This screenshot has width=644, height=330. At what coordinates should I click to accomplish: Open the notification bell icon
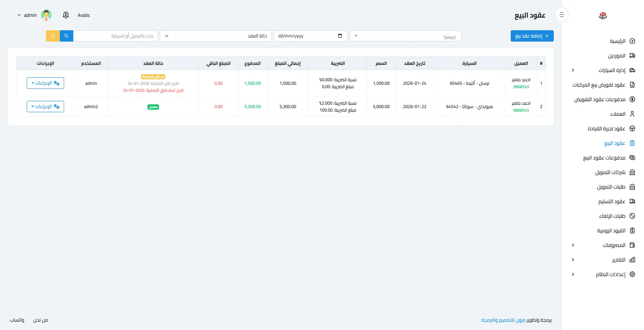(x=66, y=15)
